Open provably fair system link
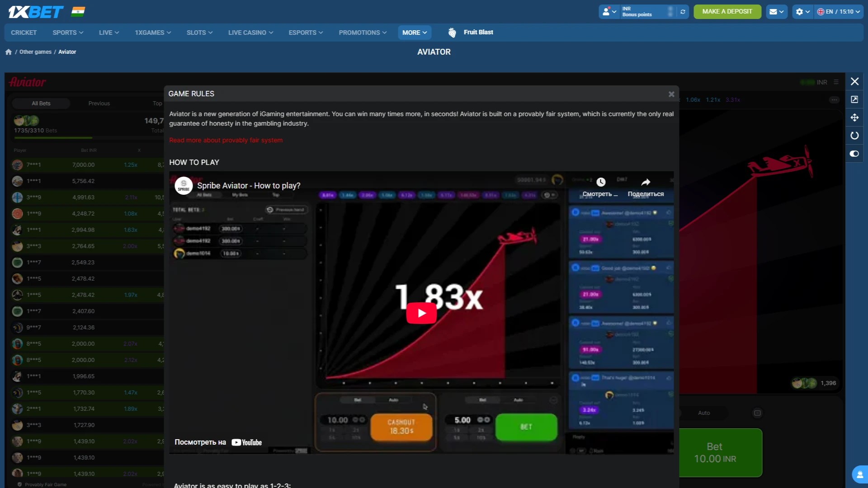Viewport: 868px width, 488px height. tap(226, 140)
